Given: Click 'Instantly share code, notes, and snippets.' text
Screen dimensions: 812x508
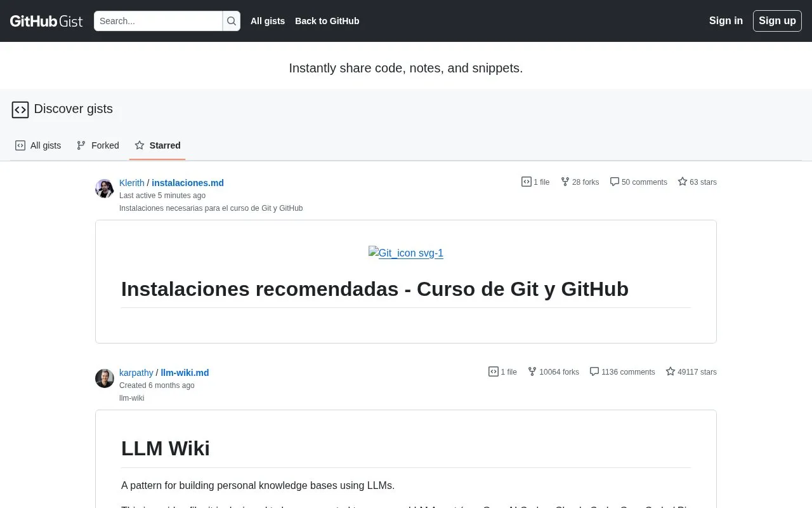Looking at the screenshot, I should click(x=406, y=68).
